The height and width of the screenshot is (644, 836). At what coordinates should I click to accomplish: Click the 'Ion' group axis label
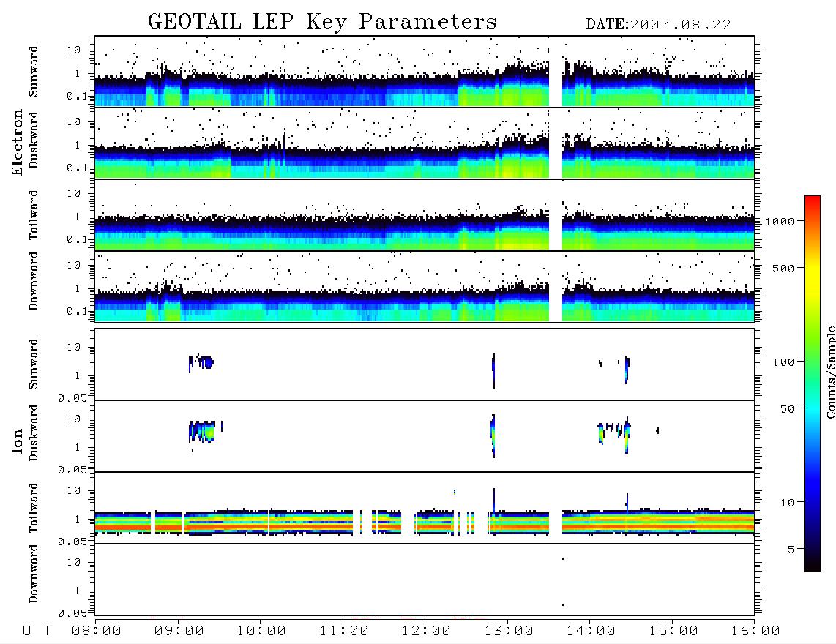17,441
